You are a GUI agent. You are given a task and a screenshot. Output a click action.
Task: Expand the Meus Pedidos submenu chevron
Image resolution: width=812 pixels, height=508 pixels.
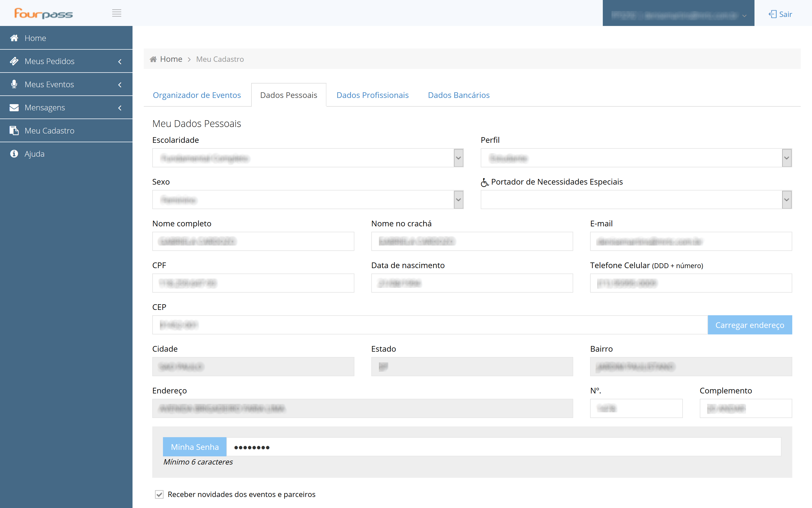(120, 62)
